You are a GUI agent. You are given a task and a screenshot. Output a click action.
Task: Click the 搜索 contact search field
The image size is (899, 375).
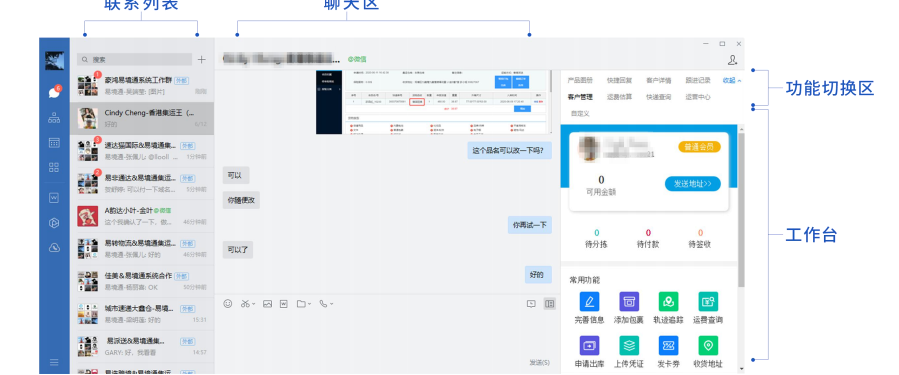[x=135, y=59]
